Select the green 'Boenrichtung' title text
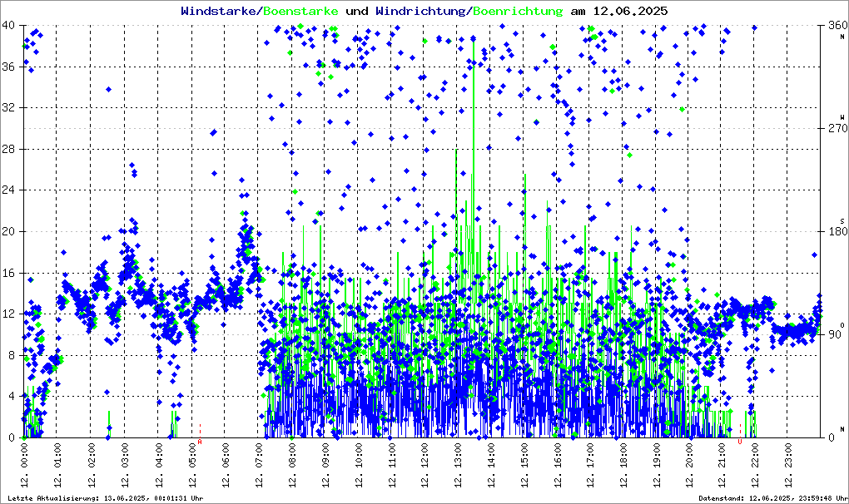This screenshot has width=849, height=504. pos(517,11)
